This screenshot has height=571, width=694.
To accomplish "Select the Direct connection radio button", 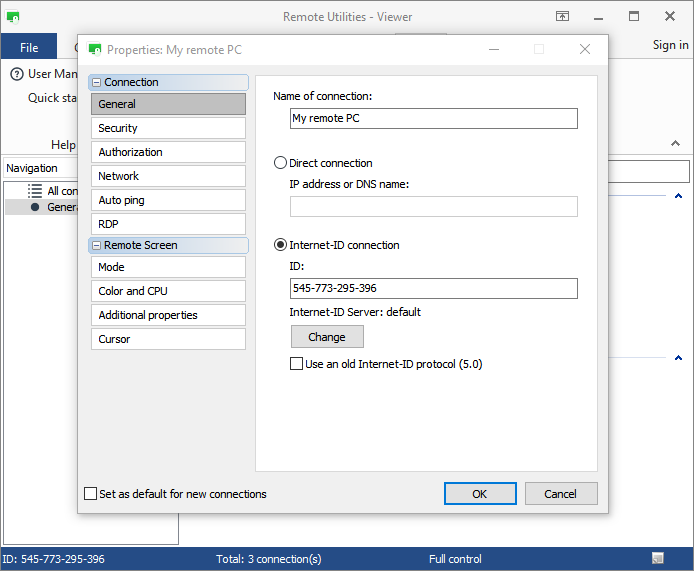I will [280, 163].
